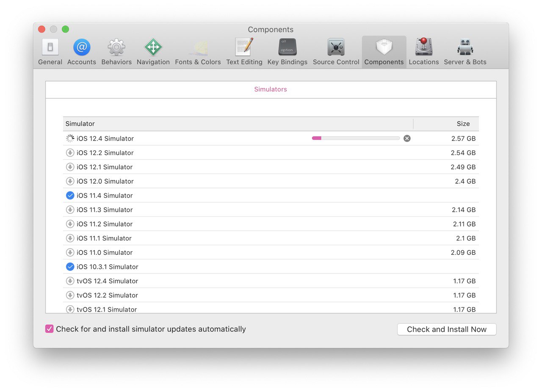
Task: Open the Locations preferences pane
Action: [x=424, y=52]
